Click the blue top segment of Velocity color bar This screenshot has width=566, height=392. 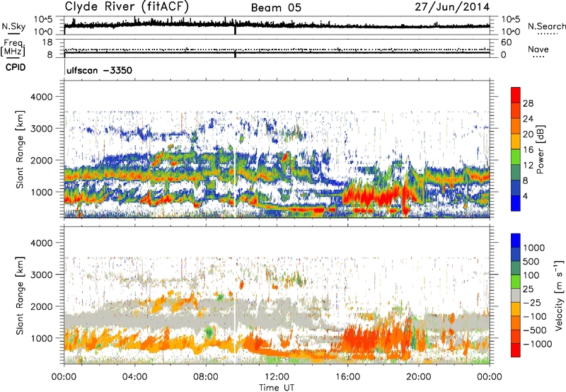click(516, 241)
